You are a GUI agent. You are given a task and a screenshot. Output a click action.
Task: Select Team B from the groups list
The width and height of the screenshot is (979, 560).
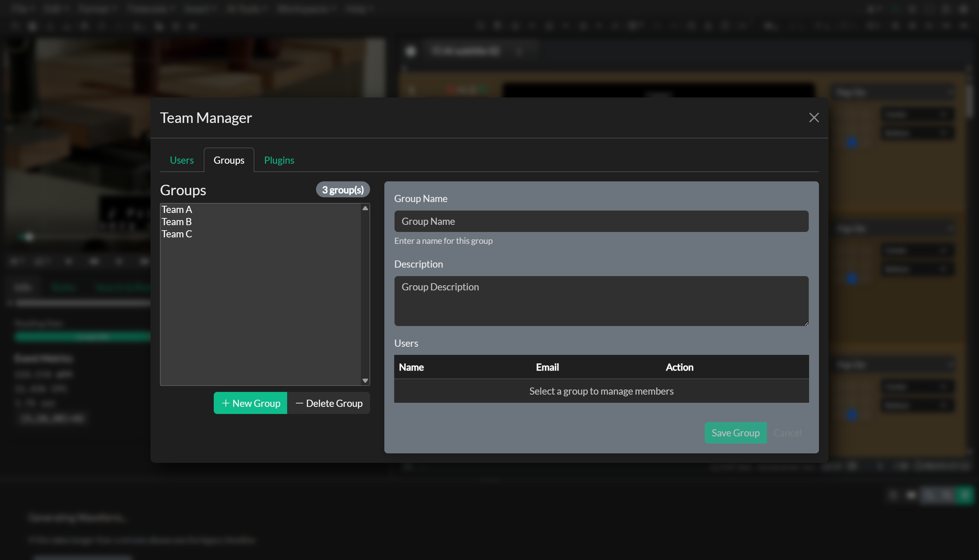177,221
